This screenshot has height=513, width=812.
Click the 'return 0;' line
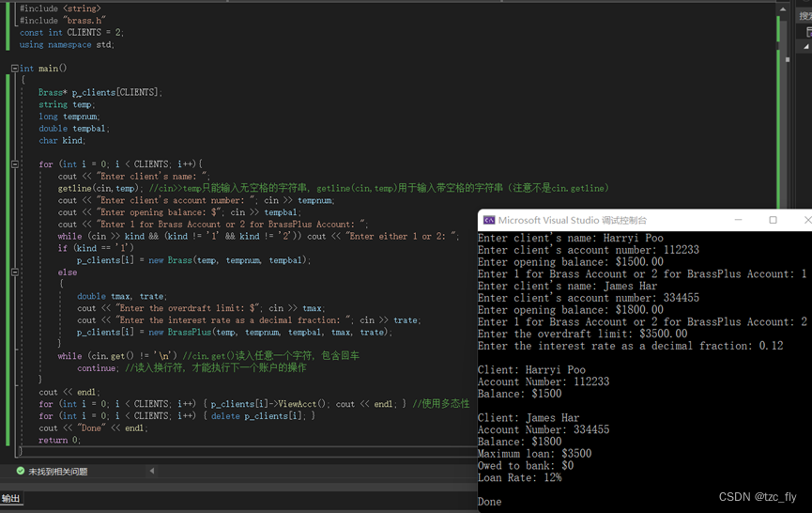[59, 440]
